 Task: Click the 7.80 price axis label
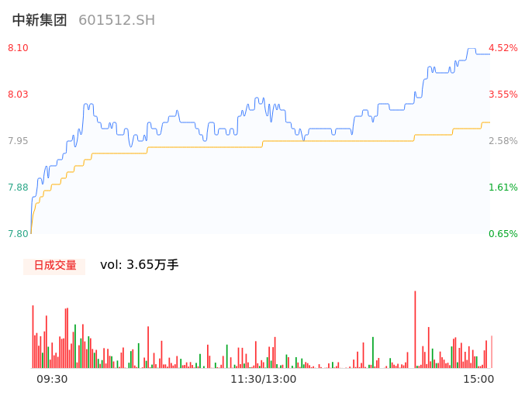point(18,234)
